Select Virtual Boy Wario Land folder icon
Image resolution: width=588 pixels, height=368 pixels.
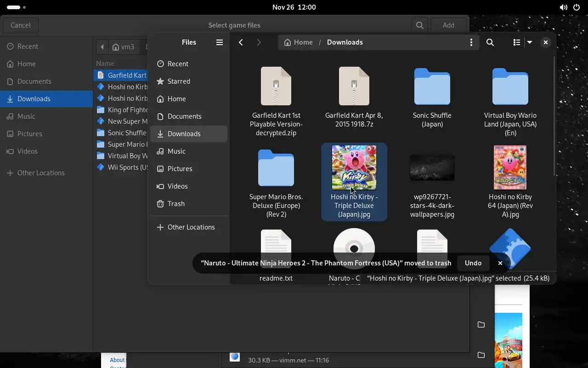click(x=510, y=86)
